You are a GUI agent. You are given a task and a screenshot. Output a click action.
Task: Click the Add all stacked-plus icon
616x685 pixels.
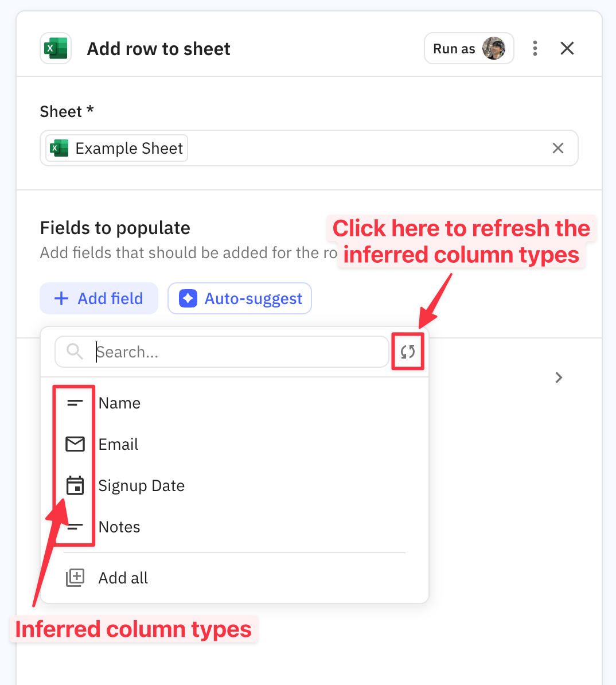click(x=75, y=578)
